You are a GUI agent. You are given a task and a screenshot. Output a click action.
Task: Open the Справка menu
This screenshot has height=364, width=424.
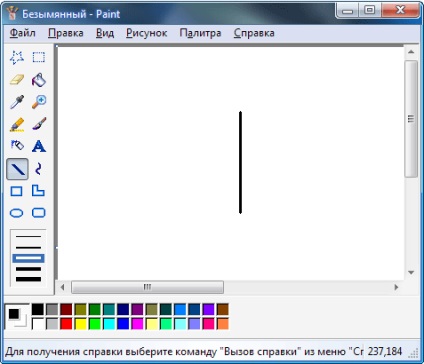254,33
